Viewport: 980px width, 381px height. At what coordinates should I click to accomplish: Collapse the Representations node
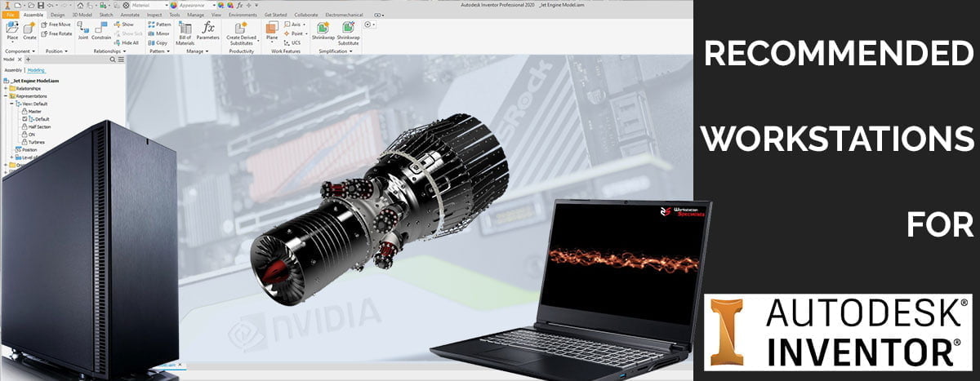tap(7, 96)
